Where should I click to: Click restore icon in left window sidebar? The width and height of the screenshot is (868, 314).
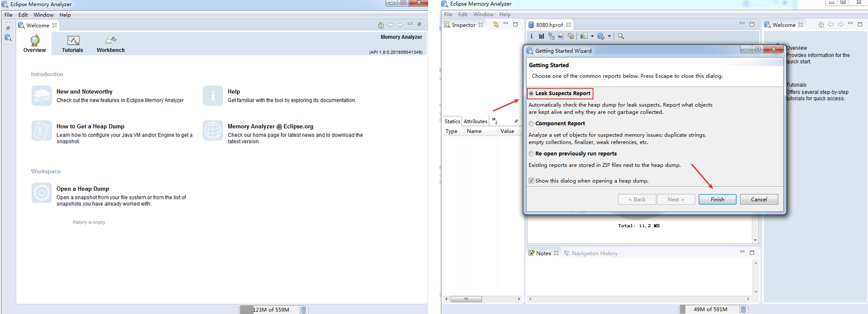8,28
